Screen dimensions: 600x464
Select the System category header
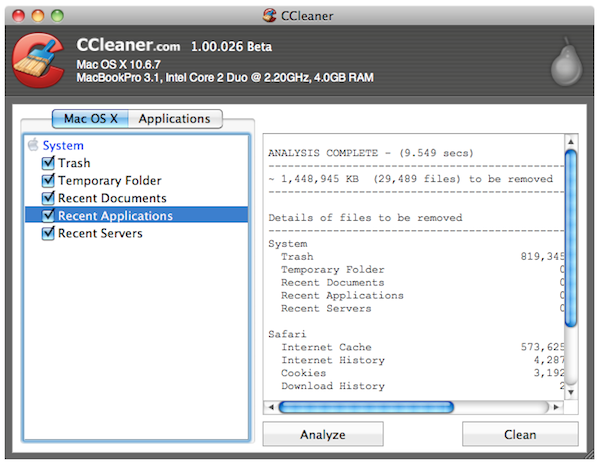tap(63, 145)
